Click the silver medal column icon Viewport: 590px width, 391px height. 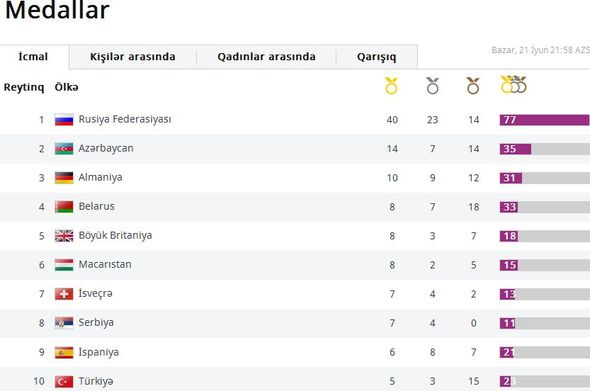[x=432, y=85]
